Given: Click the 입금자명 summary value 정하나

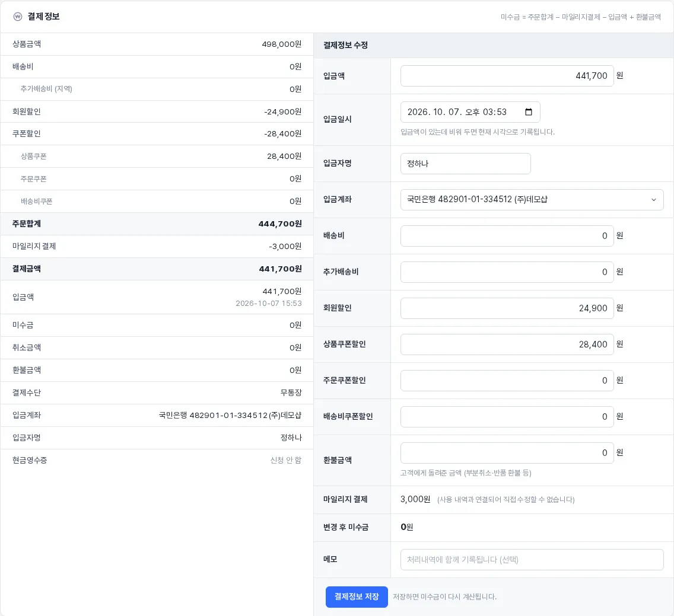Looking at the screenshot, I should pos(291,438).
